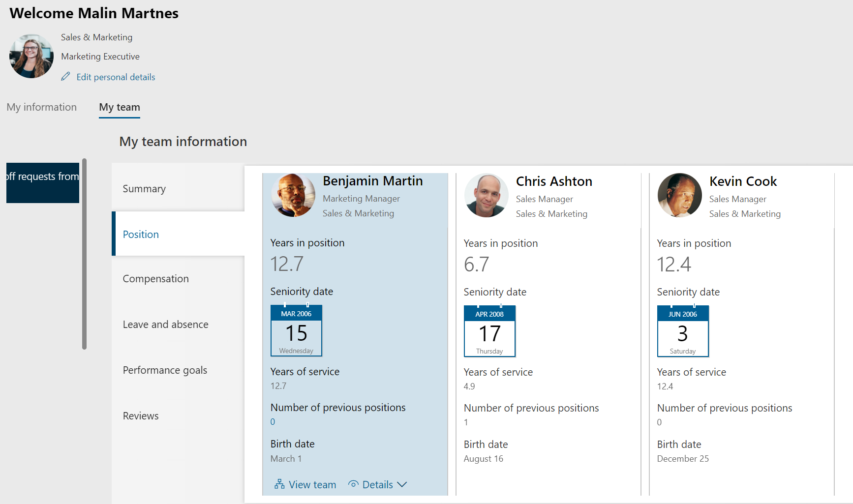Screen dimensions: 853x504
Task: Open the Compensation section
Action: pos(155,279)
